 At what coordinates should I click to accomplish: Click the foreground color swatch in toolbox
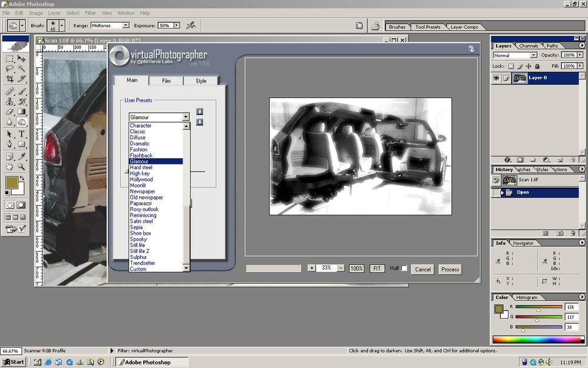pyautogui.click(x=11, y=183)
